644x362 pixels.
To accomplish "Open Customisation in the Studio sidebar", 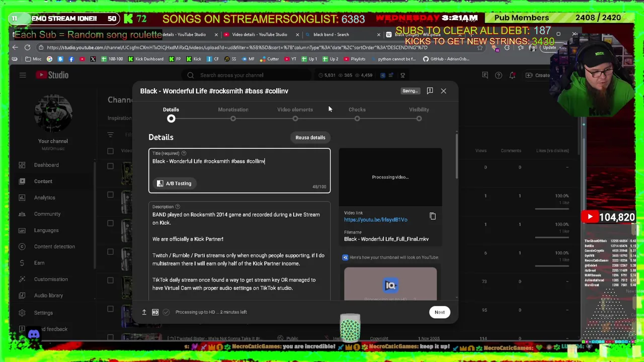I will [x=51, y=279].
